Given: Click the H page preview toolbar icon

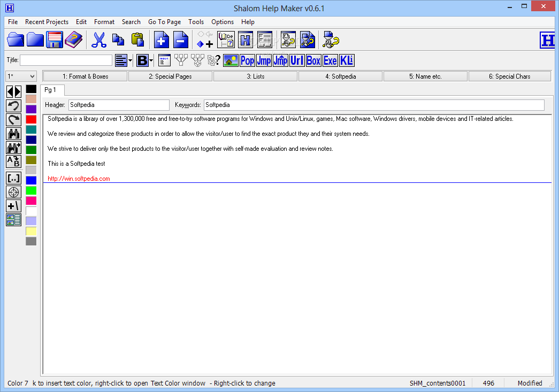Looking at the screenshot, I should pyautogui.click(x=246, y=40).
